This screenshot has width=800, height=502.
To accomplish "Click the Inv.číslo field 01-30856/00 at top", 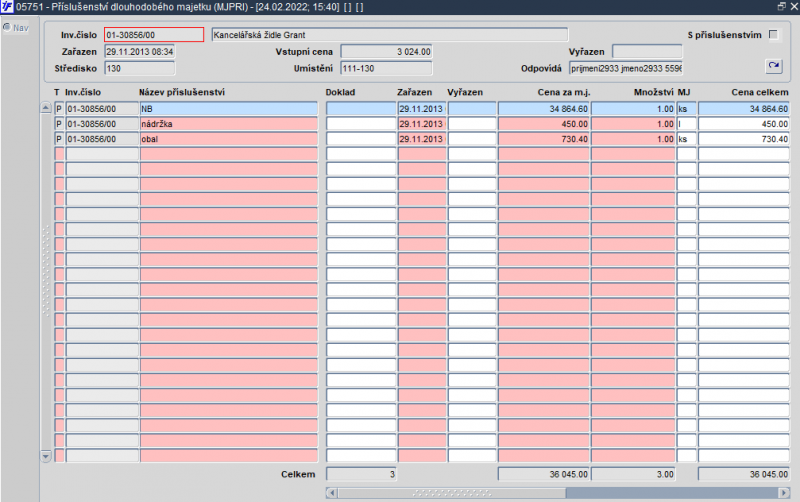I will (x=153, y=35).
